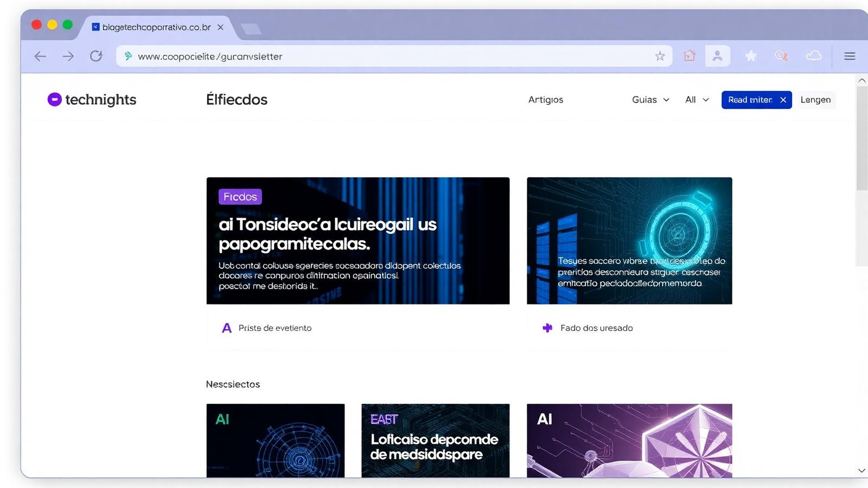Click the Uob contal colbuse article summary text
868x488 pixels.
tap(340, 275)
